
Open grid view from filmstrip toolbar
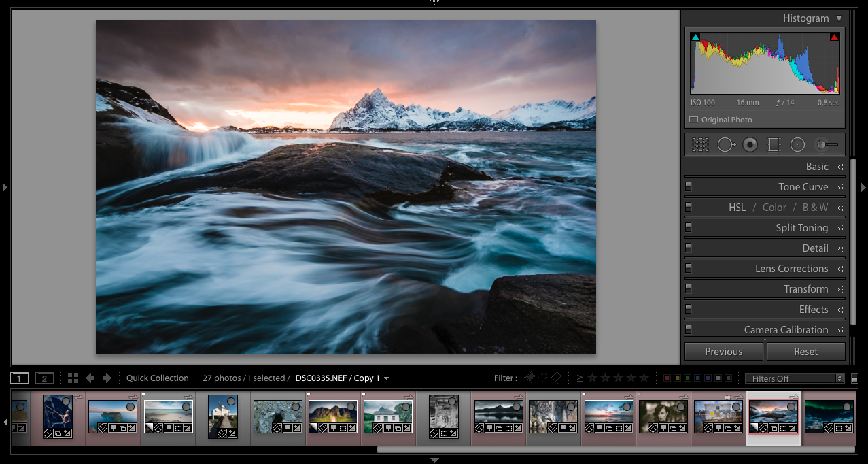pos(73,378)
